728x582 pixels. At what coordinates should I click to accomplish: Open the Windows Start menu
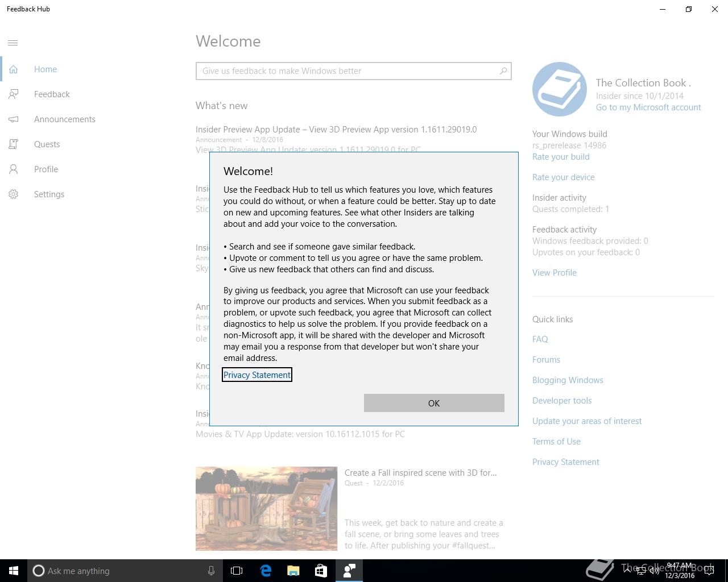14,571
